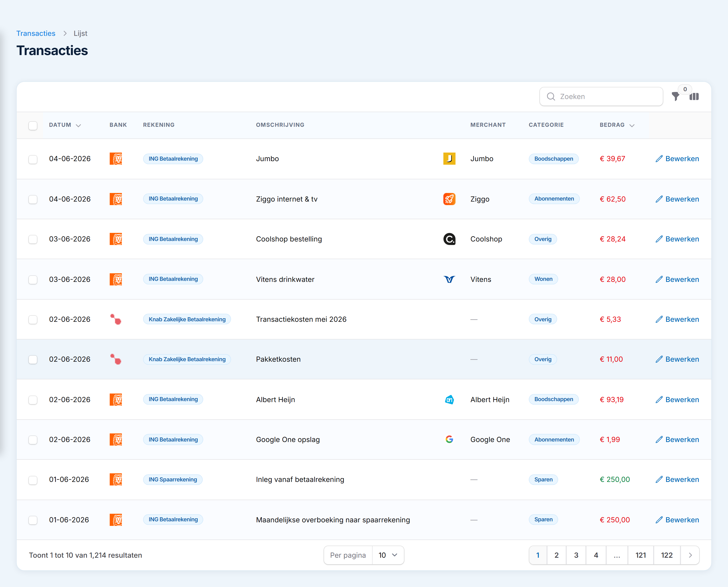Screen dimensions: 728x587
Task: Edit the Google One opslag transaction
Action: coord(677,439)
